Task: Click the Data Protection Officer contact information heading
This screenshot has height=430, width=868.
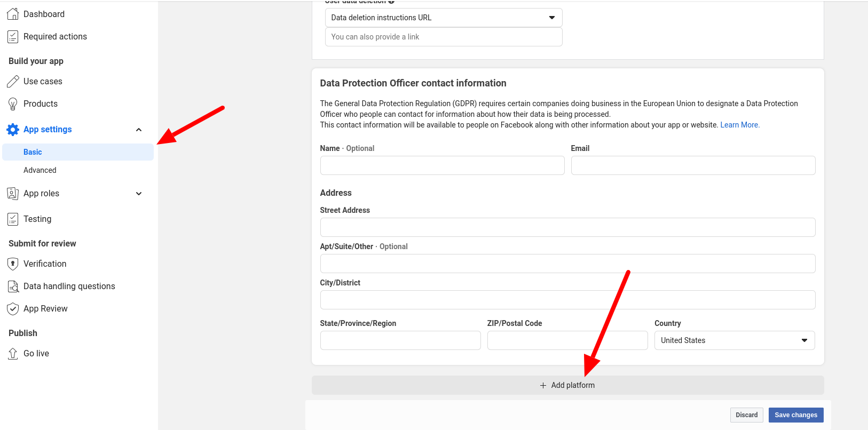Action: (x=413, y=83)
